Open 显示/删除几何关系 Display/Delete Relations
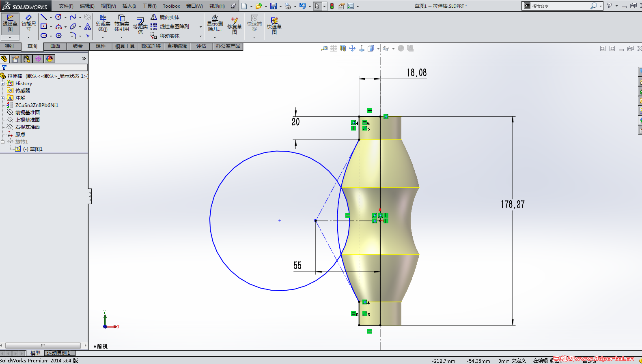 point(215,24)
